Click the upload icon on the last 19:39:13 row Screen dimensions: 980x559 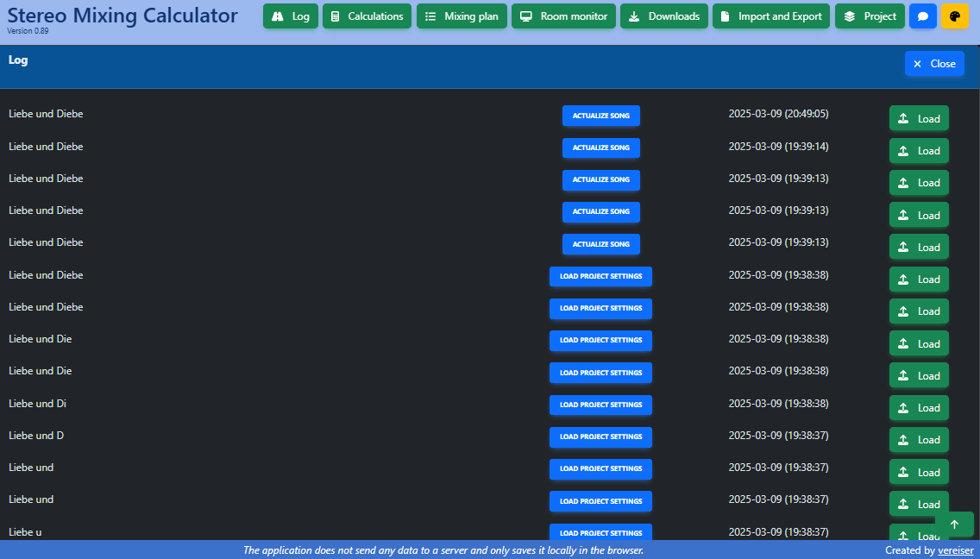(903, 248)
